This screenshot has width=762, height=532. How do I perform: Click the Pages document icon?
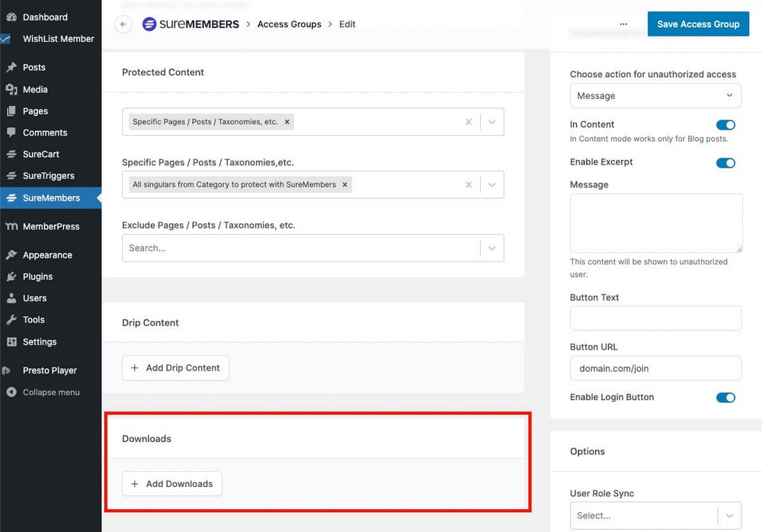click(x=11, y=111)
